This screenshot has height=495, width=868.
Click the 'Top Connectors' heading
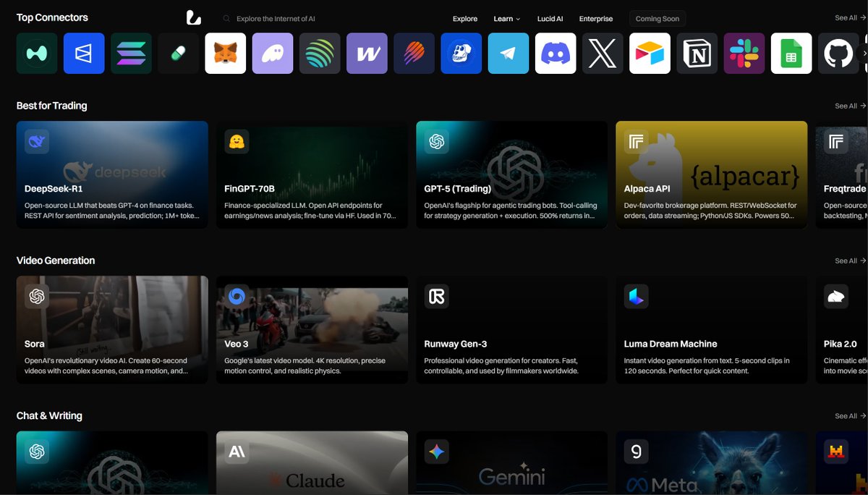pos(52,17)
